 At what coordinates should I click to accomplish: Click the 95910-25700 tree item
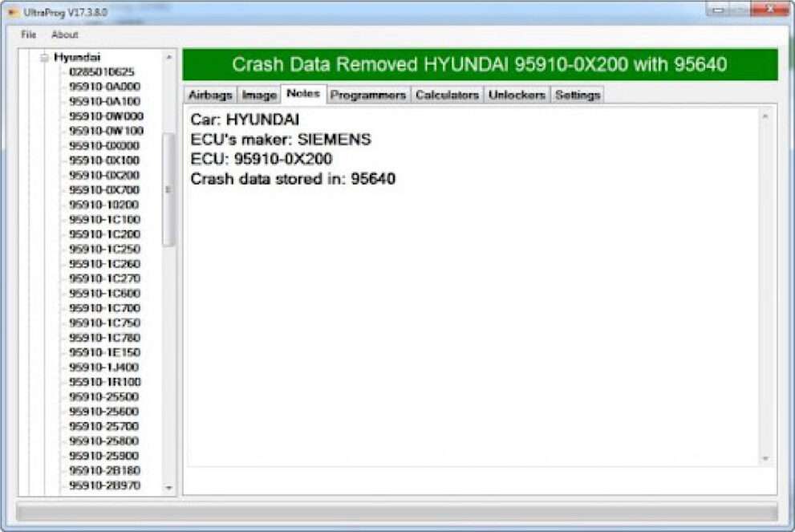[103, 426]
